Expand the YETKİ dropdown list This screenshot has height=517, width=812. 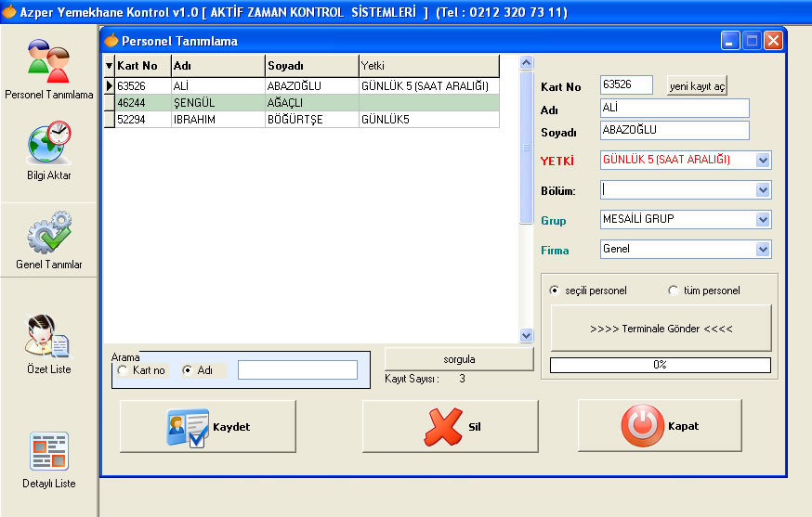[x=763, y=161]
